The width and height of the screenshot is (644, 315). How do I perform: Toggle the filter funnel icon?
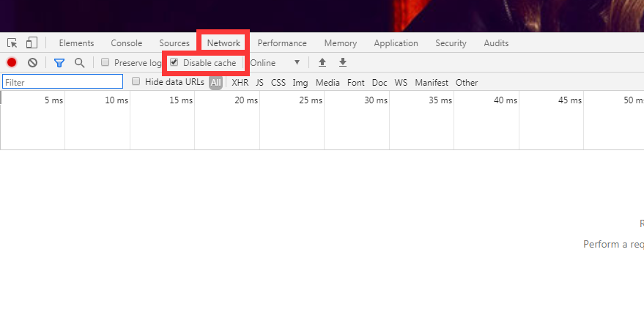pos(59,63)
